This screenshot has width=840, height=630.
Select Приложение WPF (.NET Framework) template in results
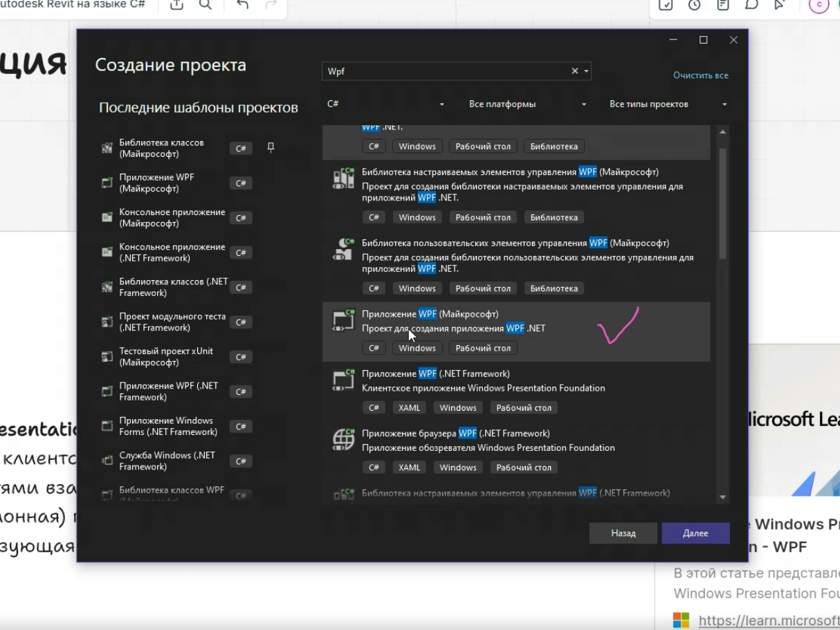click(x=516, y=391)
